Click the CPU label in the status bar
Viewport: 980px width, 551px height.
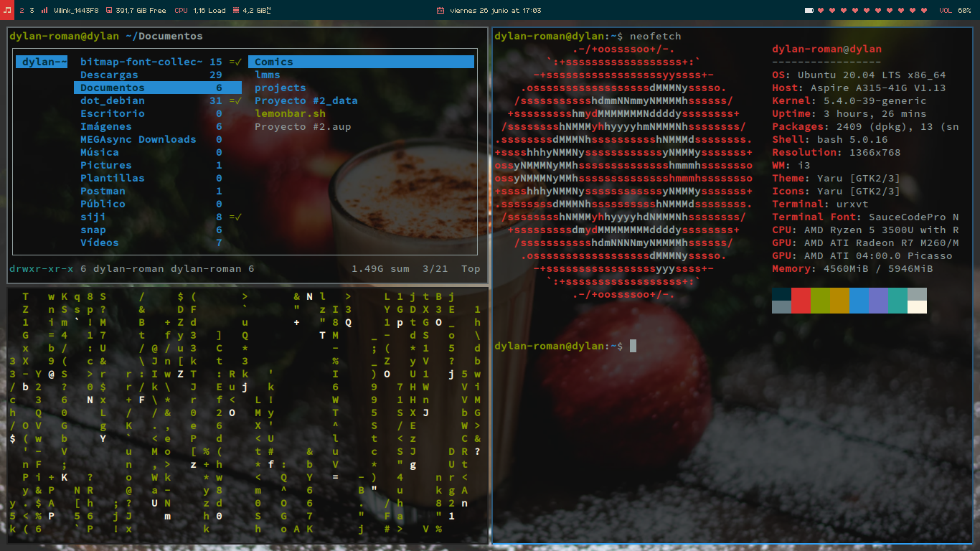pos(181,11)
